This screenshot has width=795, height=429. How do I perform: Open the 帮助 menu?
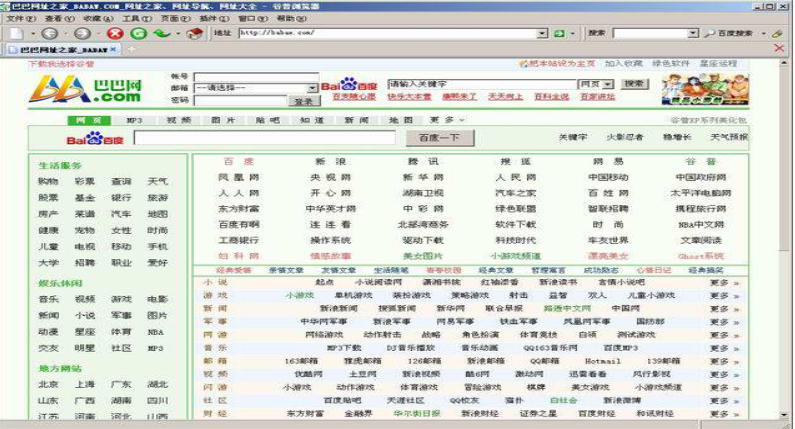tap(292, 18)
